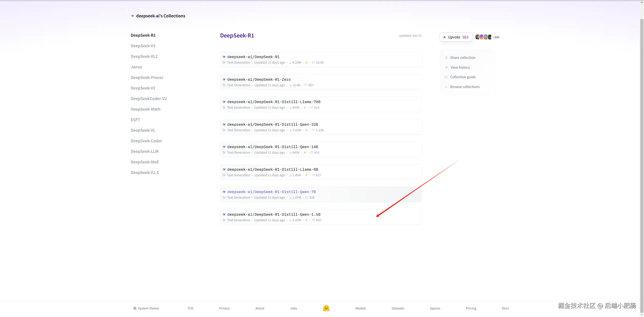Open Pricing link in footer
Screen dimensions: 644x317
coord(471,308)
